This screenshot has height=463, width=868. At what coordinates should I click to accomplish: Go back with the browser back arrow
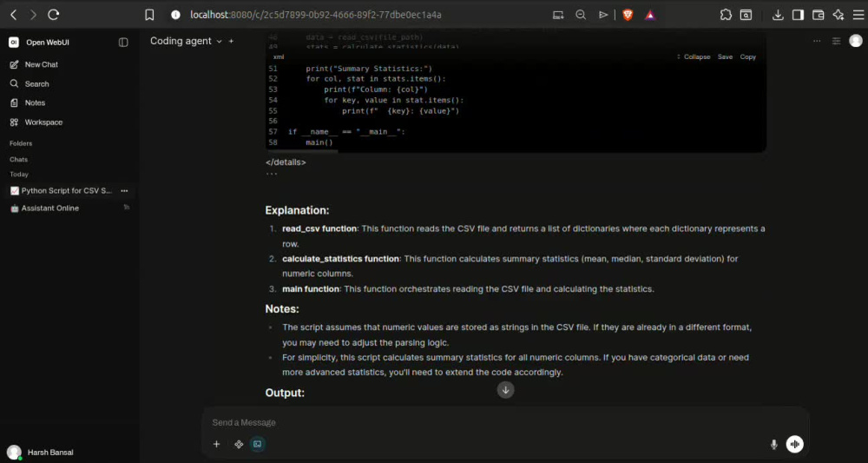[14, 15]
